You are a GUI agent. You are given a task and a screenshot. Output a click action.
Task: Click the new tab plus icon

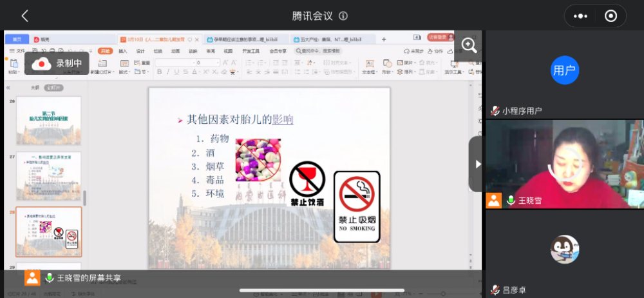[384, 39]
